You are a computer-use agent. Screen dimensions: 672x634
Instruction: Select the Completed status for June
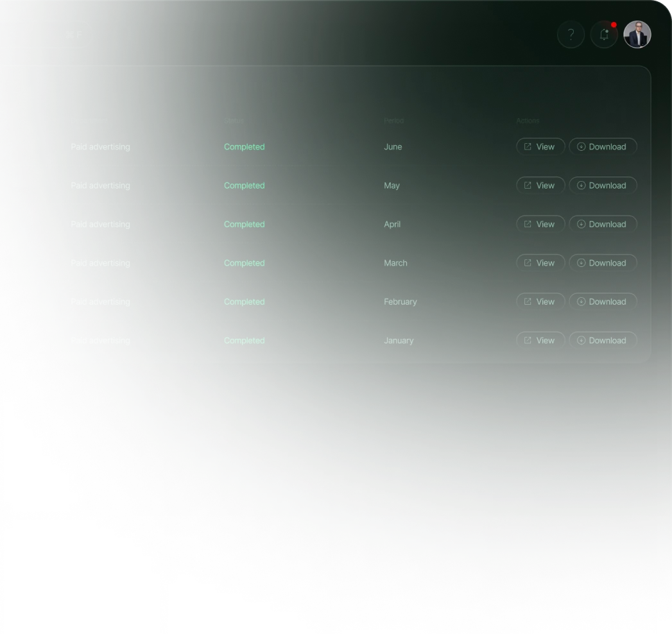(x=245, y=146)
